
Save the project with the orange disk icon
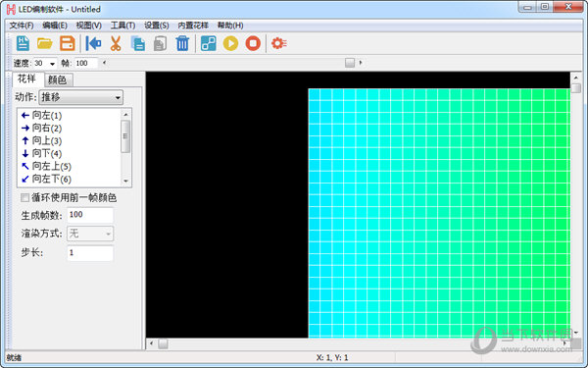pos(68,43)
